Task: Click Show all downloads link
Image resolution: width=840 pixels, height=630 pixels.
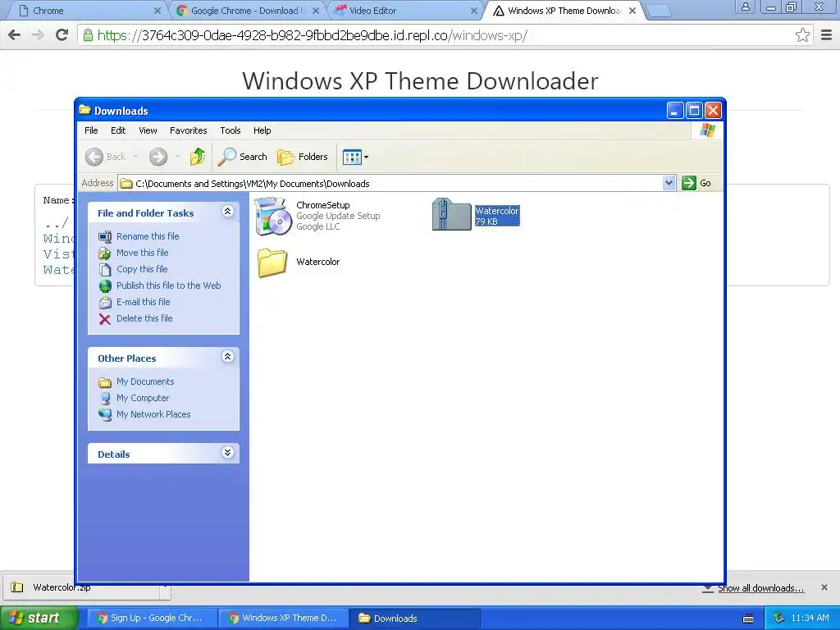Action: coord(760,588)
